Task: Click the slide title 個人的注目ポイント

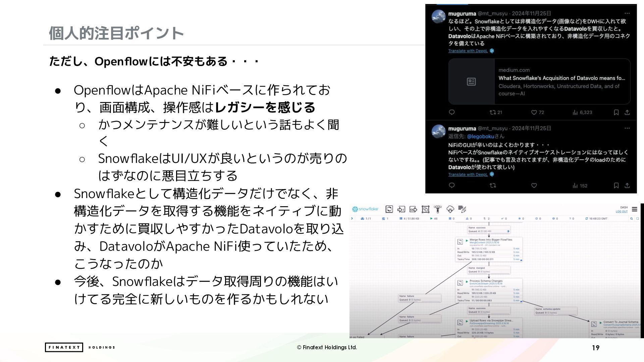Action: [x=116, y=33]
